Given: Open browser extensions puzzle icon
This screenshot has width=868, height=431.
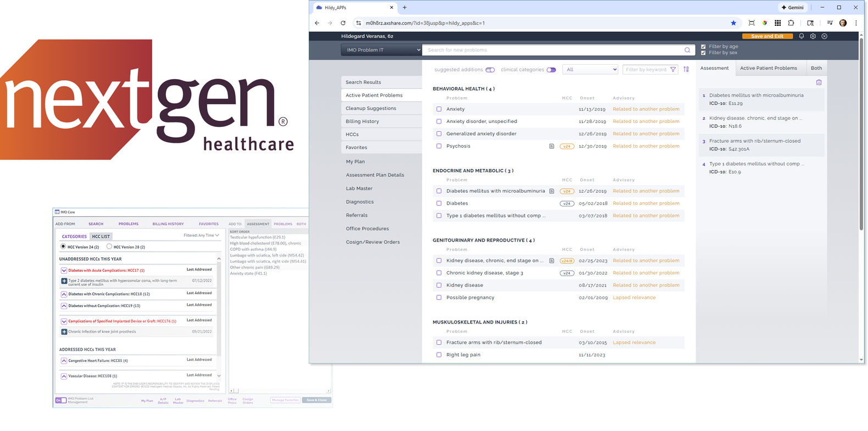Looking at the screenshot, I should [x=791, y=23].
